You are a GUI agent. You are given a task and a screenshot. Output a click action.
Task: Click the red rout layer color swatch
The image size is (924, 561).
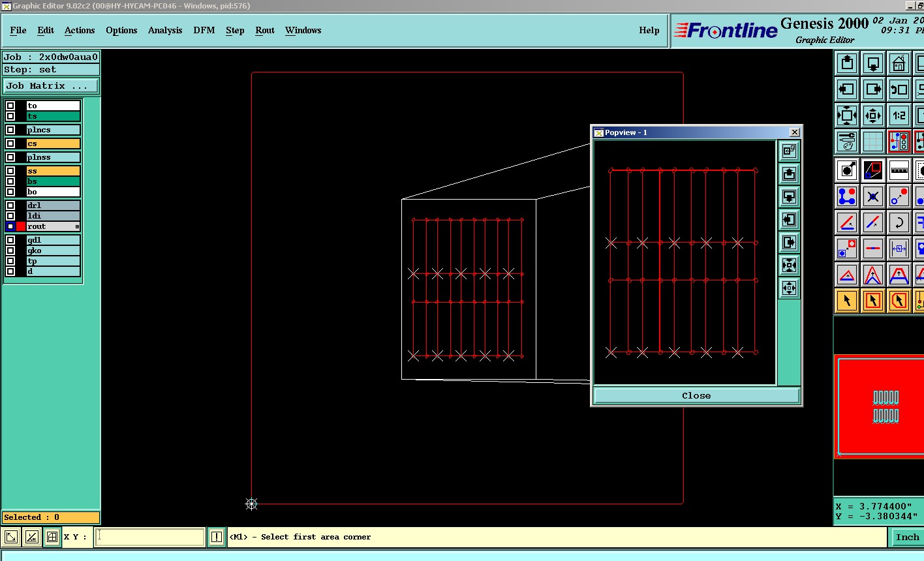(21, 226)
